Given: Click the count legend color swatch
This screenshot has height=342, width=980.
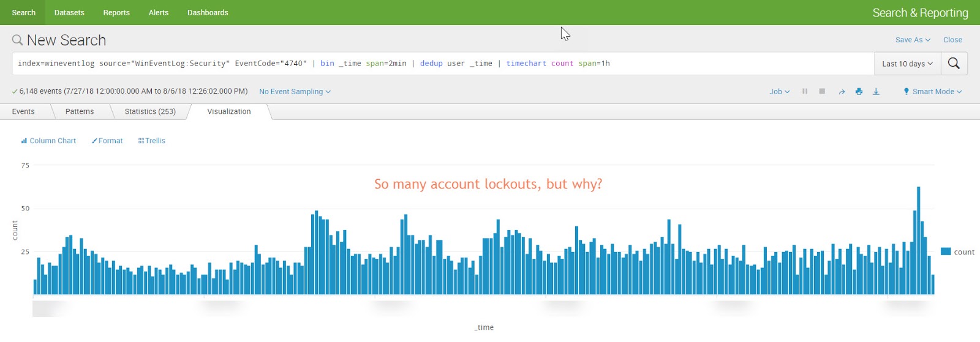Looking at the screenshot, I should point(946,251).
